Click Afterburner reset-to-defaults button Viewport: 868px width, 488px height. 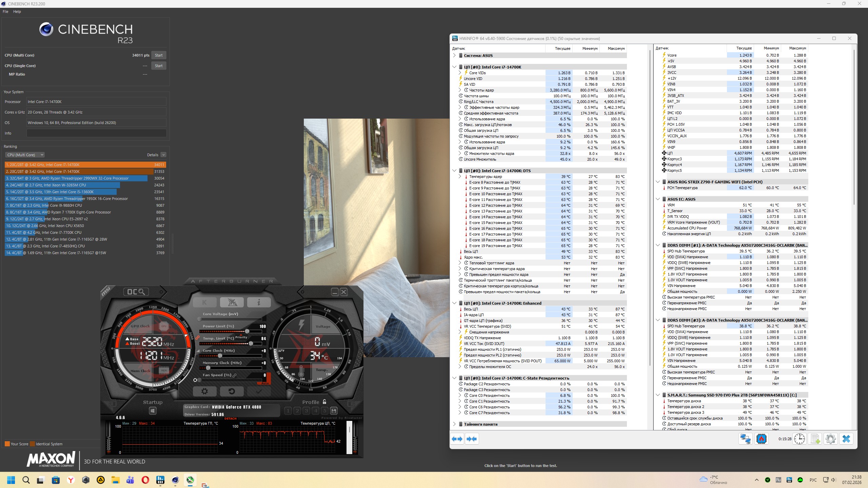[232, 391]
